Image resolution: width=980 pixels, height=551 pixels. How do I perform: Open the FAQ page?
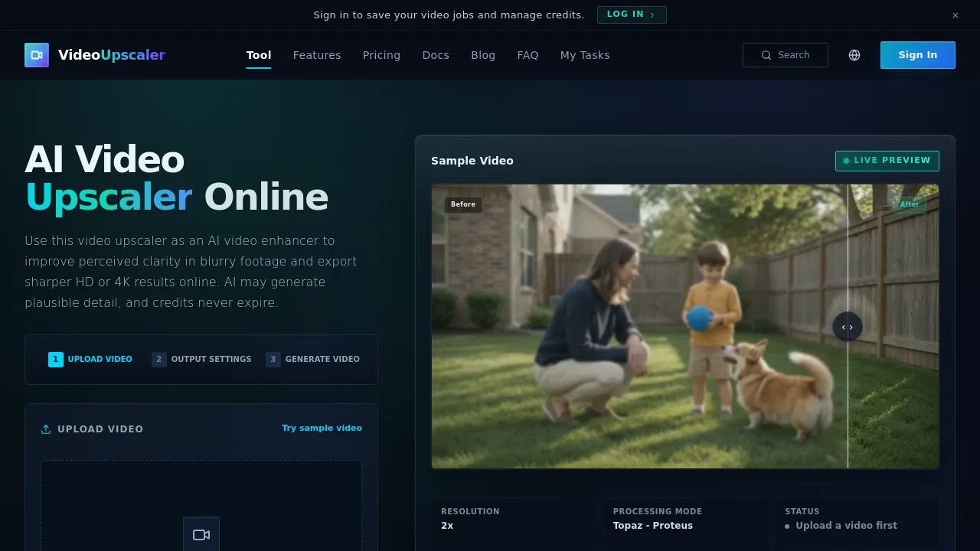[x=528, y=55]
